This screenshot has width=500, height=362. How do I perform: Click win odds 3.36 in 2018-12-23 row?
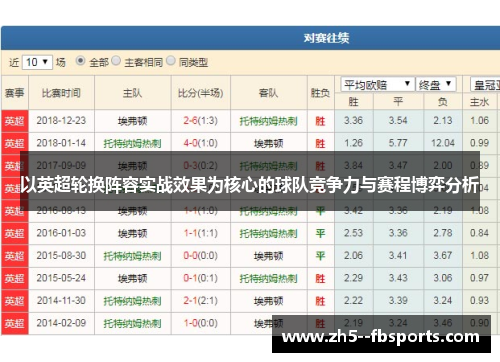pyautogui.click(x=353, y=121)
